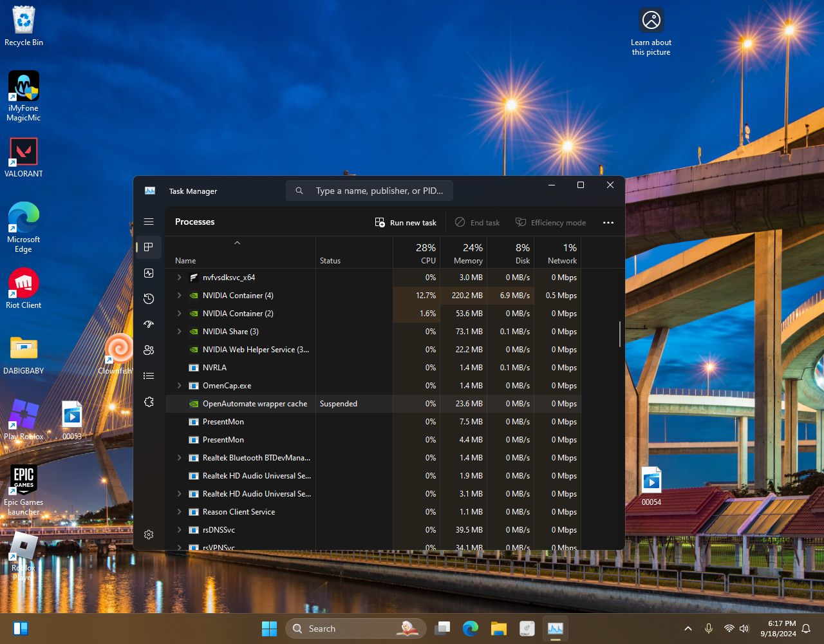Screen dimensions: 824x644
Task: Switch to Details page icon
Action: [149, 376]
